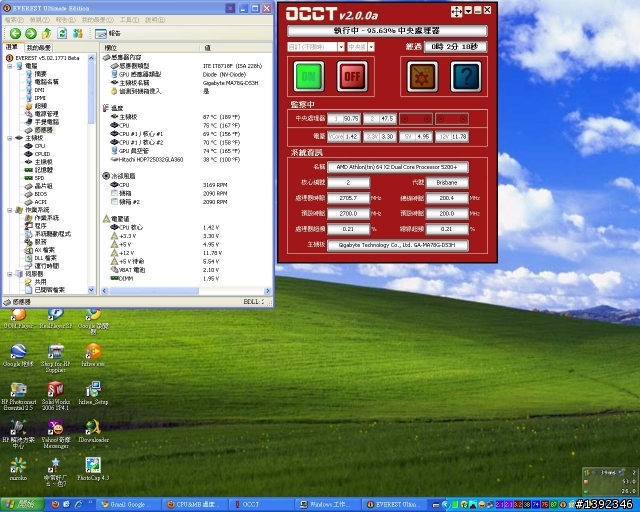Switch to CPU&MB 溫度 taskbar button
The image size is (640, 512).
tap(196, 505)
